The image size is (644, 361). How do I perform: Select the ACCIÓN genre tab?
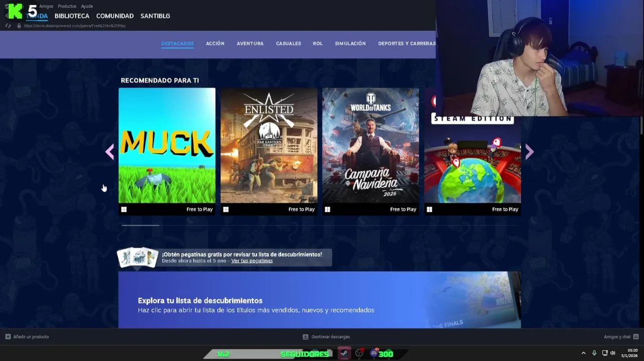[215, 44]
